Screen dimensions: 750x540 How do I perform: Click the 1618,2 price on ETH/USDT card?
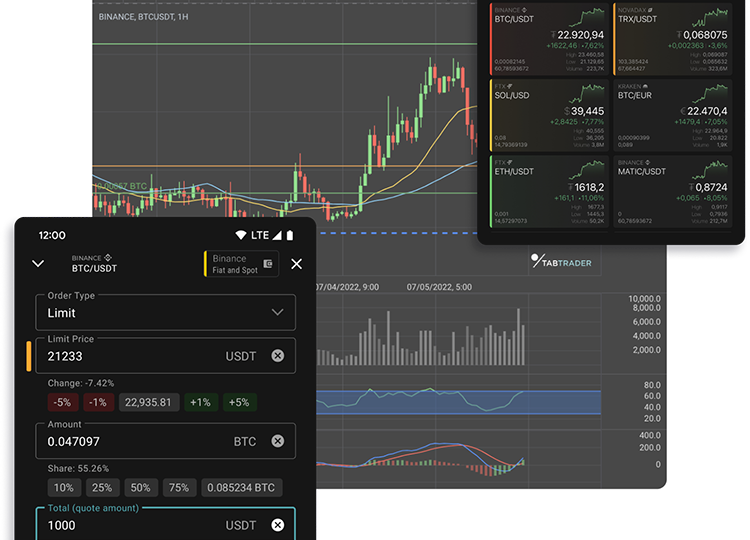pyautogui.click(x=589, y=187)
